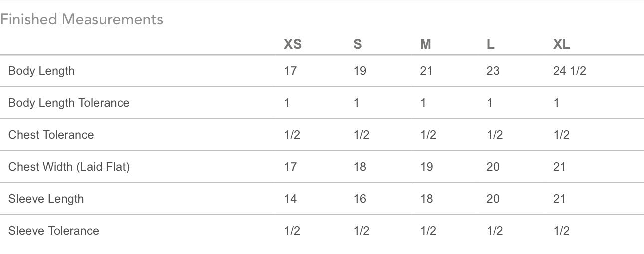Click the L Body Length value 23
The width and height of the screenshot is (644, 254).
tap(493, 71)
